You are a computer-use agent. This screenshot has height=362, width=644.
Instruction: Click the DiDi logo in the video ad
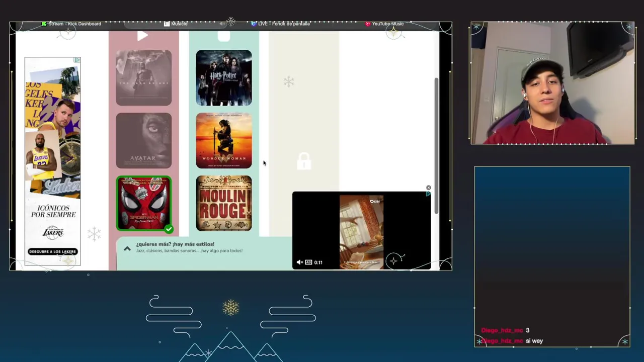375,201
